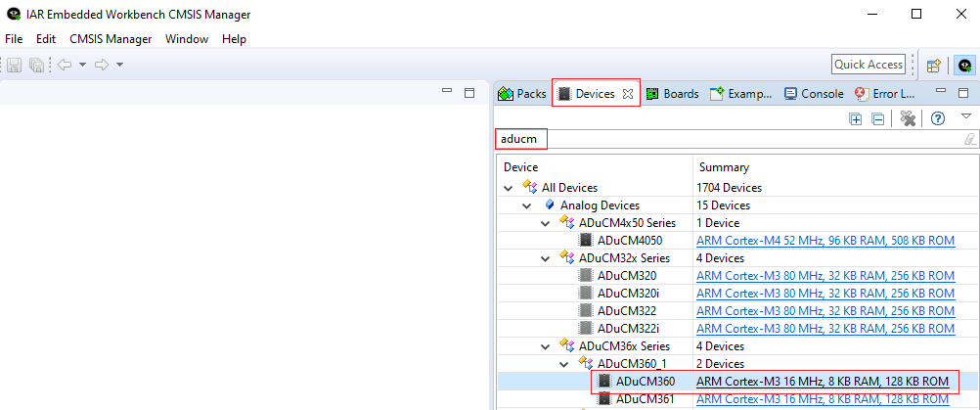Click the Save icon in toolbar
980x410 pixels.
click(x=15, y=65)
